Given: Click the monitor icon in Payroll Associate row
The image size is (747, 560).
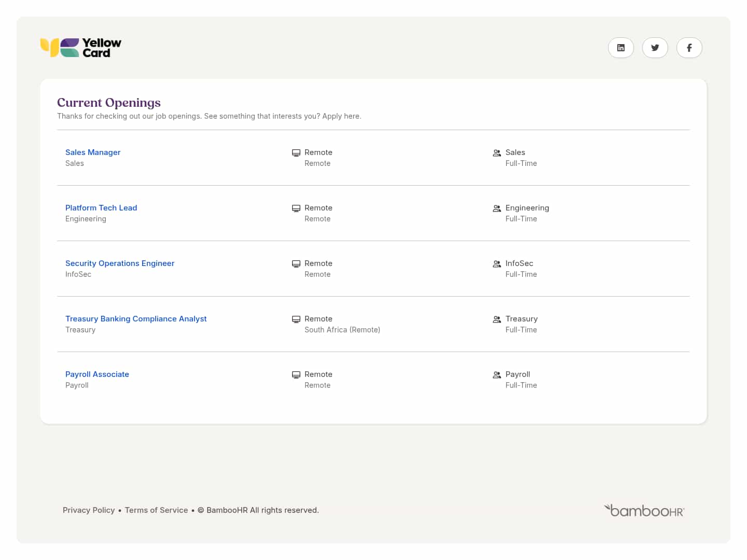Looking at the screenshot, I should 296,374.
